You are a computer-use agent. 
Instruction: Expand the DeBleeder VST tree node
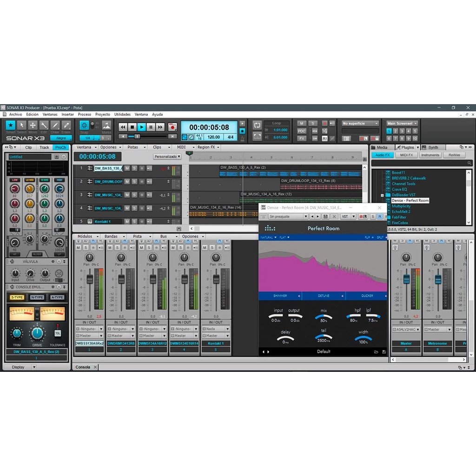[382, 195]
